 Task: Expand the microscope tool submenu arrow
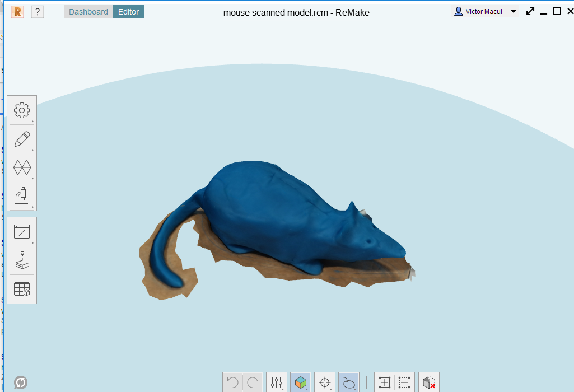pos(32,207)
